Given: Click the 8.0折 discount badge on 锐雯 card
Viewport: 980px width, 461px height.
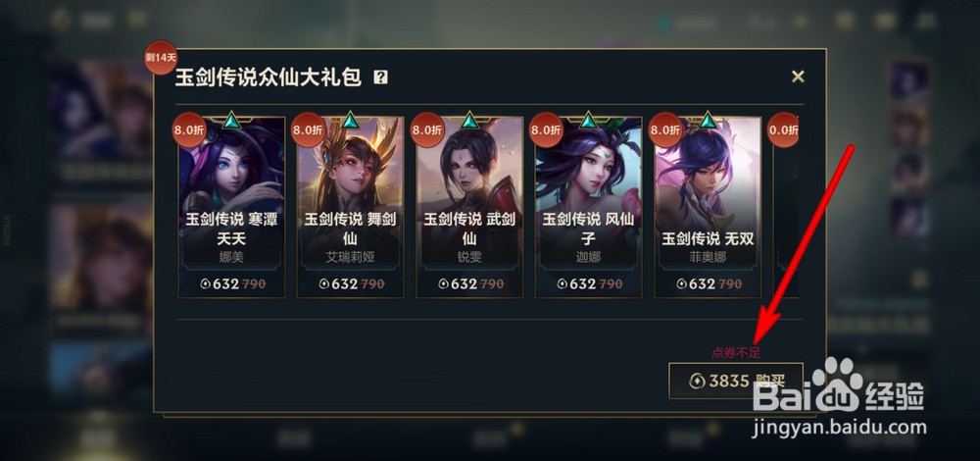Looking at the screenshot, I should 427,130.
